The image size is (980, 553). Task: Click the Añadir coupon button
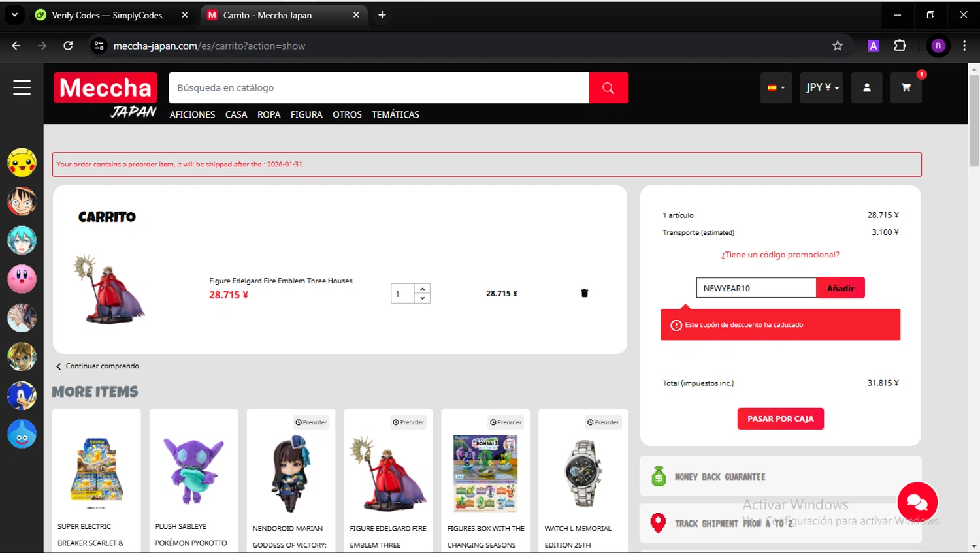pyautogui.click(x=840, y=288)
